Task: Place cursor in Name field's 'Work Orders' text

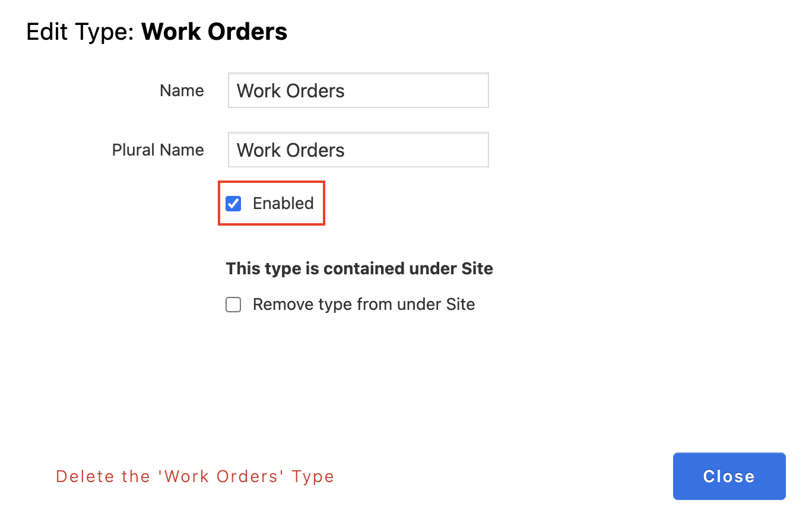Action: point(291,91)
